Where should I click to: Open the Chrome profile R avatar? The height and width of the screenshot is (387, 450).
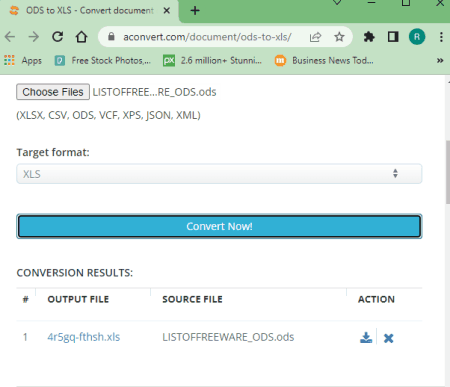click(x=417, y=37)
